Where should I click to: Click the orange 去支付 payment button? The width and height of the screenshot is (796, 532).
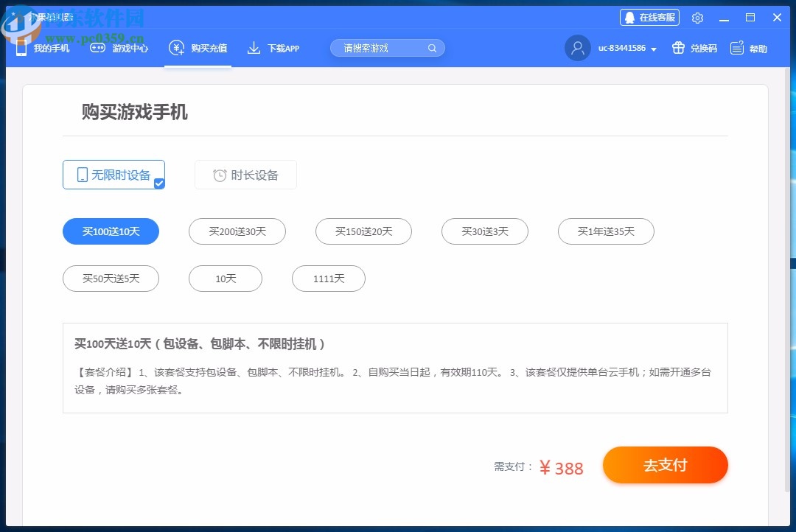point(665,465)
